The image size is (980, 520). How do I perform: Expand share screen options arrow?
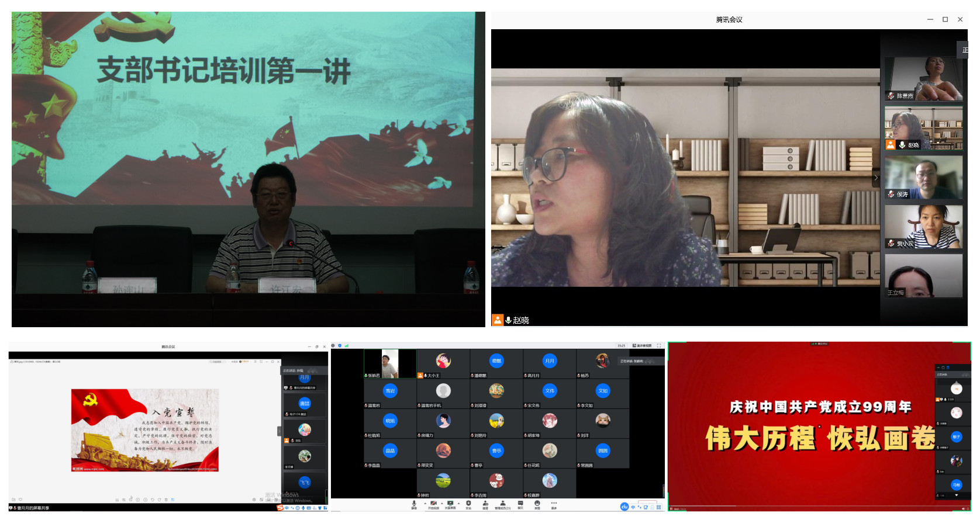click(x=459, y=503)
